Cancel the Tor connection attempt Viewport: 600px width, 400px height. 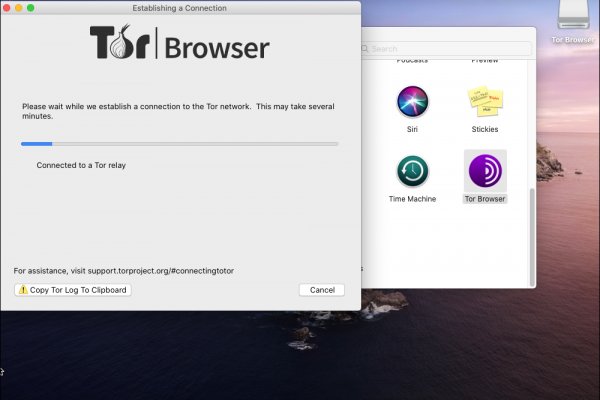[x=321, y=290]
